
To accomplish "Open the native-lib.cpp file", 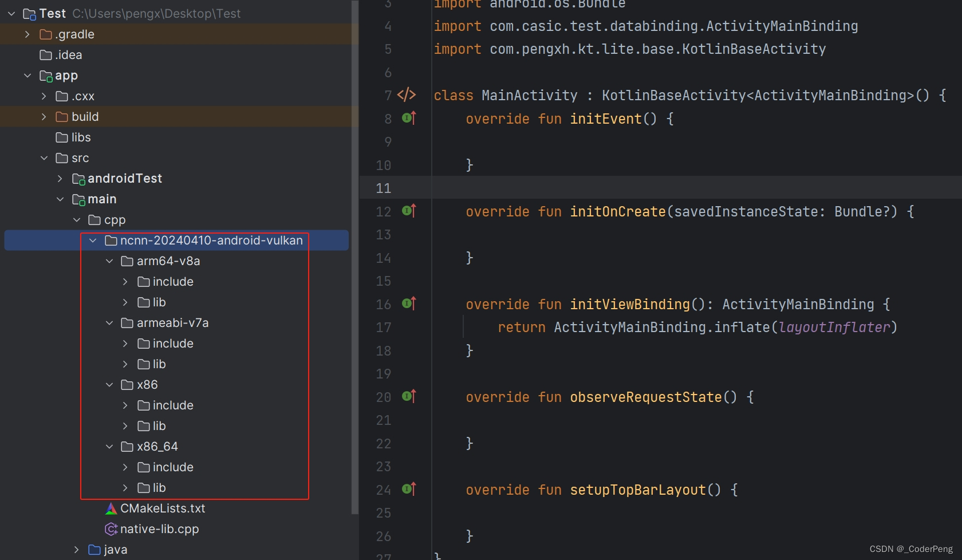I will [159, 529].
